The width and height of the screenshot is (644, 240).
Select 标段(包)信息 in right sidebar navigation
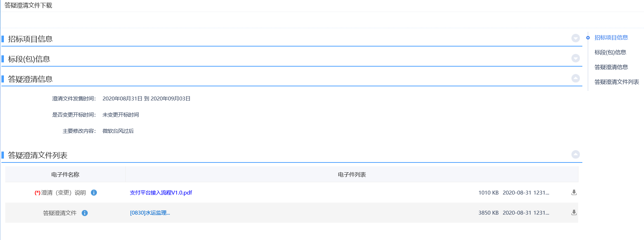(610, 53)
